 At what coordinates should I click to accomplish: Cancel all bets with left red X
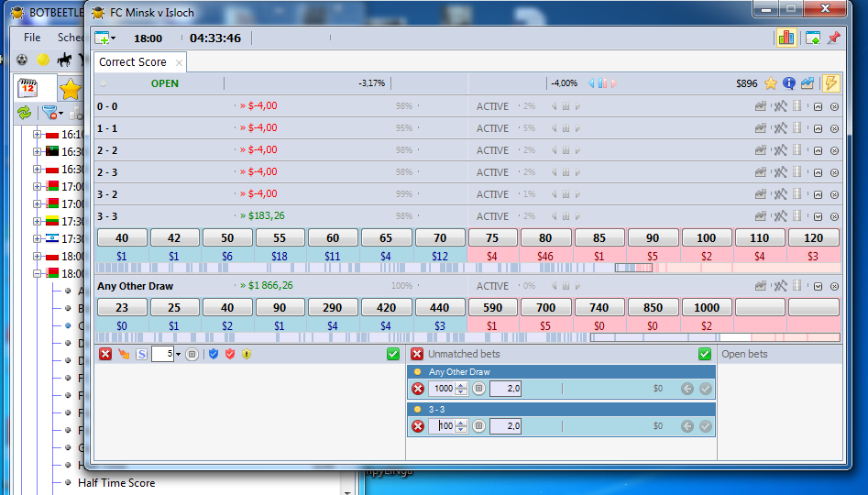(105, 354)
